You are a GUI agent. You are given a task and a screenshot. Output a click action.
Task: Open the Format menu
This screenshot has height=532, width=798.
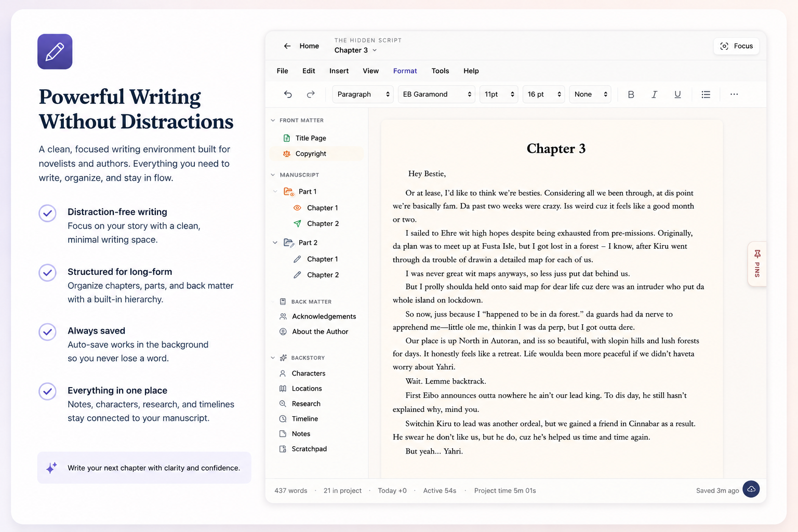405,71
